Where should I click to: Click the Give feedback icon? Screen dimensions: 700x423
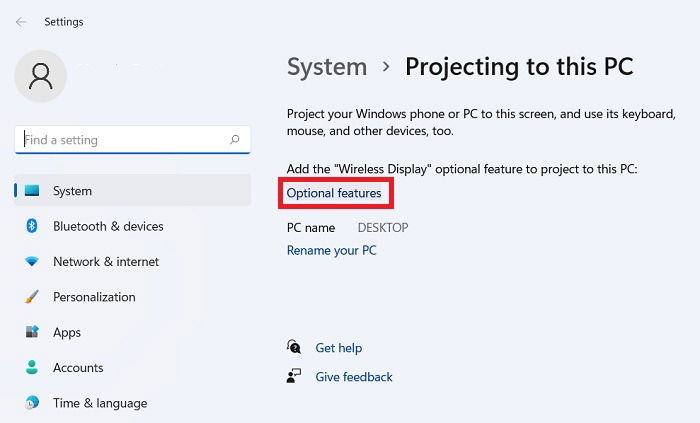pyautogui.click(x=294, y=377)
